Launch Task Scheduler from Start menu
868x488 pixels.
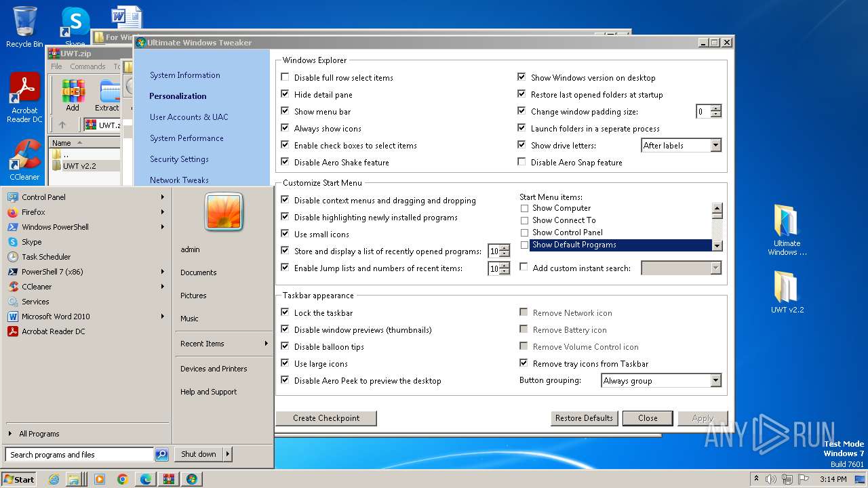(x=46, y=257)
